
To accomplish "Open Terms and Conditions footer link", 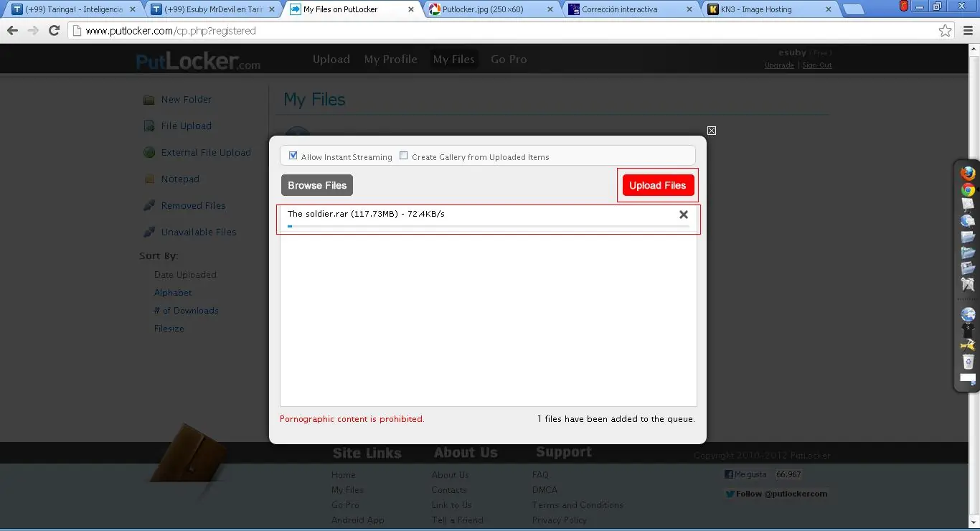I will point(578,505).
